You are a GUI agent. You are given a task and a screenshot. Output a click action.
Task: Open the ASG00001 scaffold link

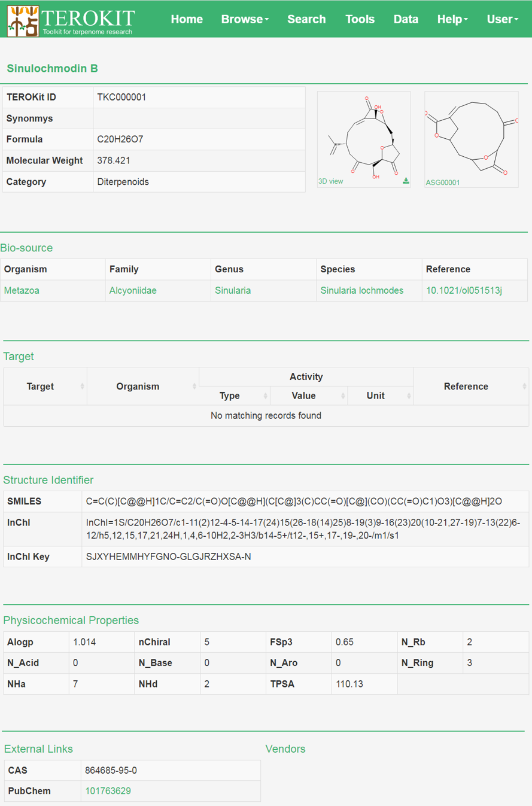(443, 183)
